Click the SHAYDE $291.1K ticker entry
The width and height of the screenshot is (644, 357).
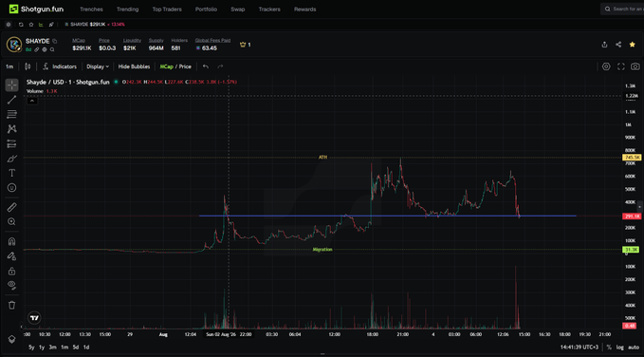[x=95, y=25]
